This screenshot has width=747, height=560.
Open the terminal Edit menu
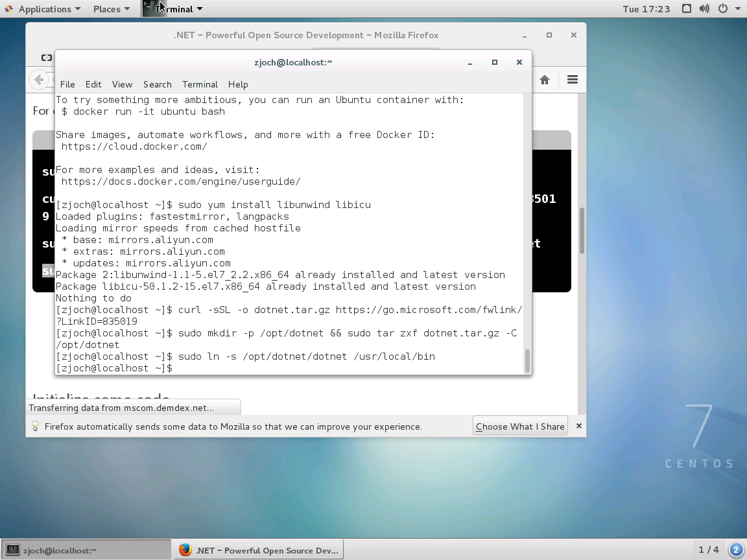(x=93, y=84)
